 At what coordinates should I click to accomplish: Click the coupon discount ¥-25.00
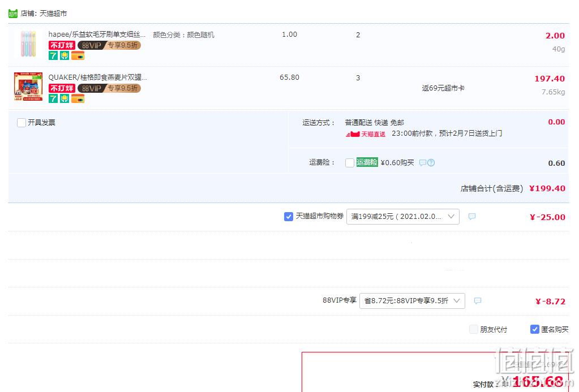coord(548,217)
